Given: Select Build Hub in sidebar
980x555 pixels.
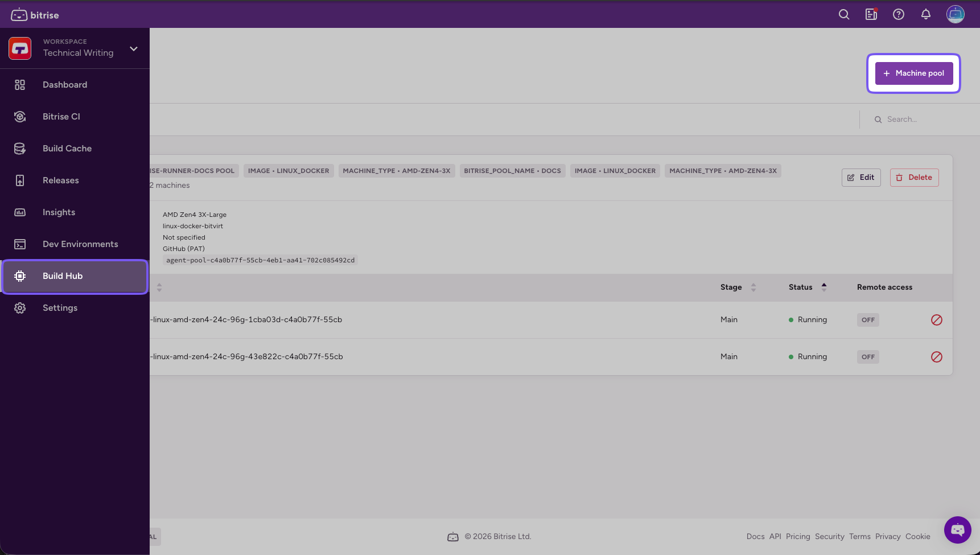Looking at the screenshot, I should (x=75, y=276).
